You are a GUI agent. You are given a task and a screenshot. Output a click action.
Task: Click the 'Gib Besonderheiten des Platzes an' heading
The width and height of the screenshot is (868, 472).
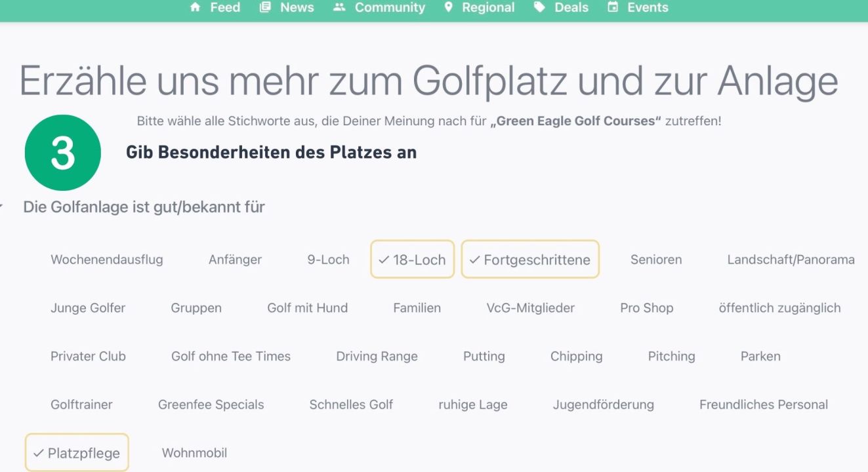[x=271, y=153]
